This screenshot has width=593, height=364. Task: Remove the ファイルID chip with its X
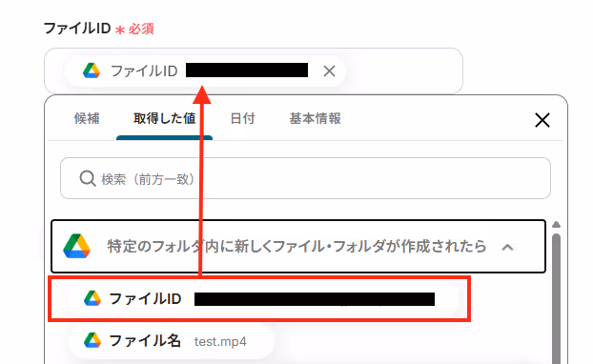pos(329,71)
